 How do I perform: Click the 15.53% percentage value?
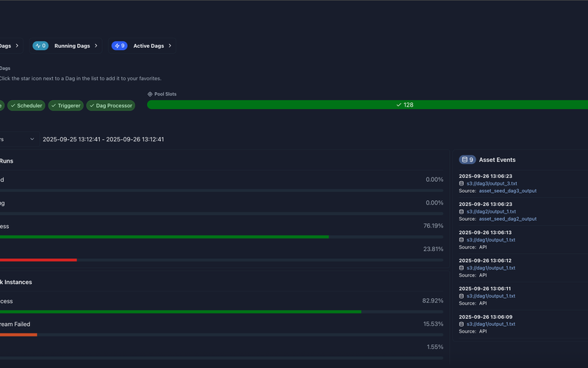[x=433, y=324]
